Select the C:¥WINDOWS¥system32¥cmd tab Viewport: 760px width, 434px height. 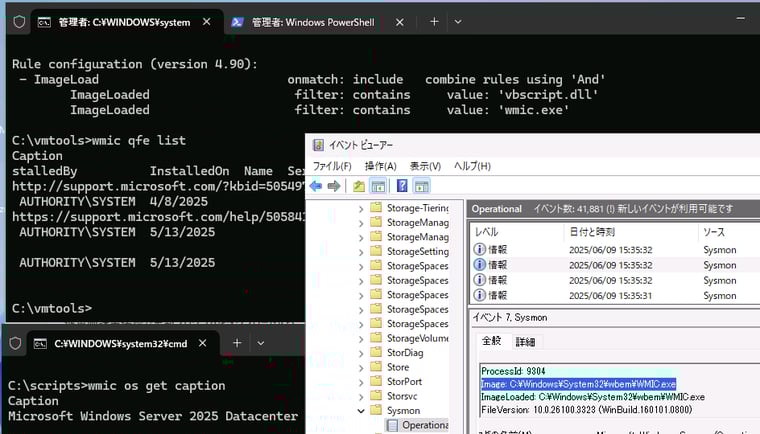pyautogui.click(x=121, y=344)
